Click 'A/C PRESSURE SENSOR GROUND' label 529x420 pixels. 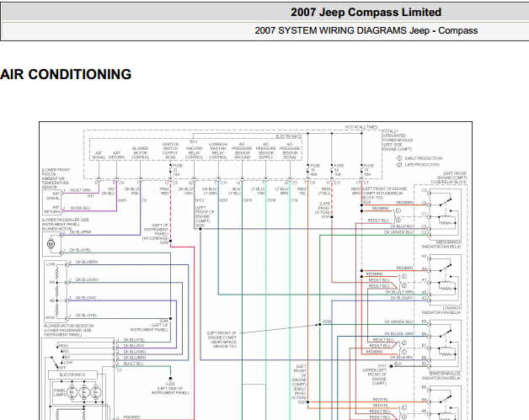pyautogui.click(x=242, y=151)
